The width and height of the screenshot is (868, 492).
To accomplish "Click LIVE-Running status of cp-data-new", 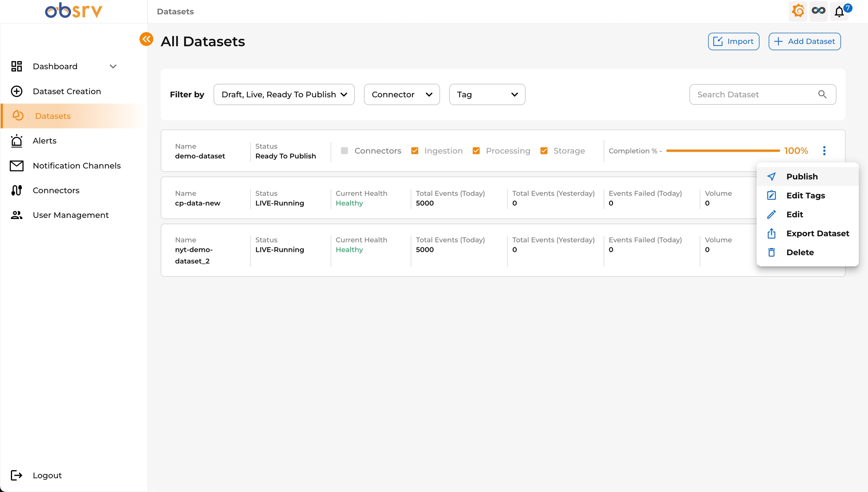I will tap(280, 203).
